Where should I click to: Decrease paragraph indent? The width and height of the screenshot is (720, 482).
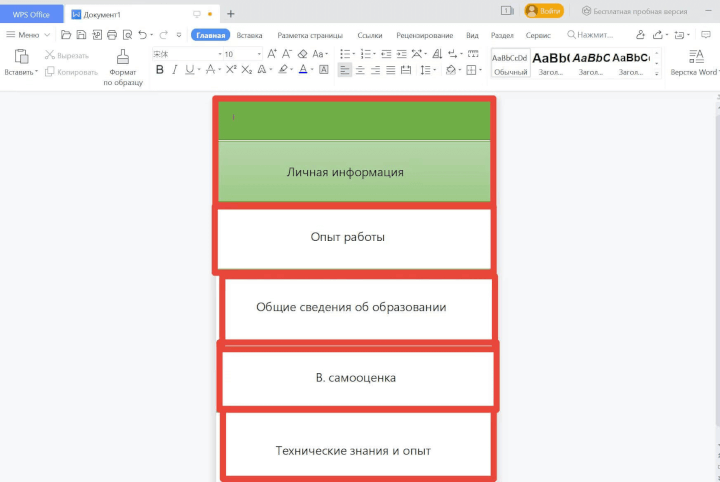tap(386, 54)
